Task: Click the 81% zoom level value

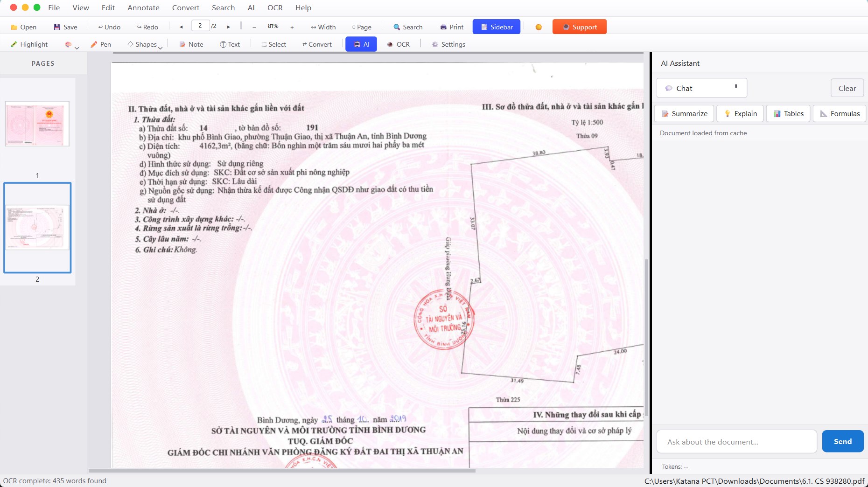Action: 273,27
